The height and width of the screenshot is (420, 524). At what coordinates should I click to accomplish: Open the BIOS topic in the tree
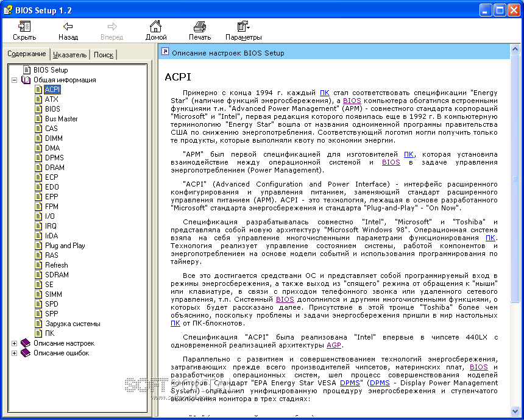pos(52,109)
